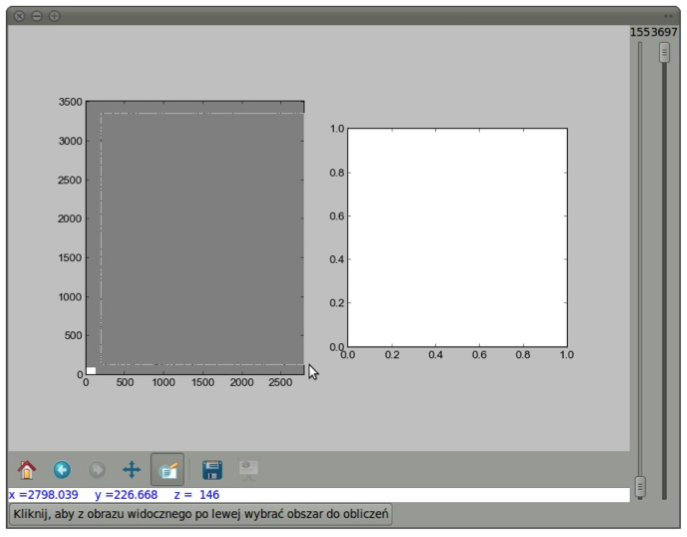Toggle the Zoom to rectangle tool
Viewport: 687px width, 537px height.
(167, 468)
